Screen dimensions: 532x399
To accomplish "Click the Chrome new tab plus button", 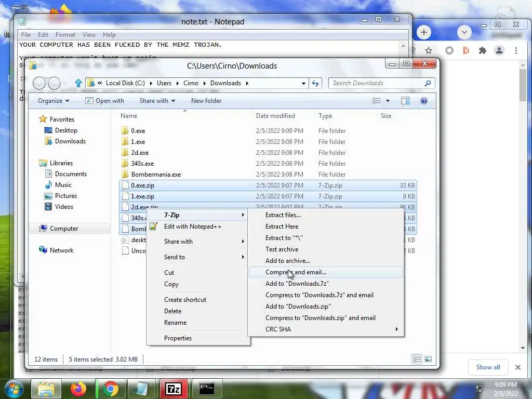I will (423, 32).
